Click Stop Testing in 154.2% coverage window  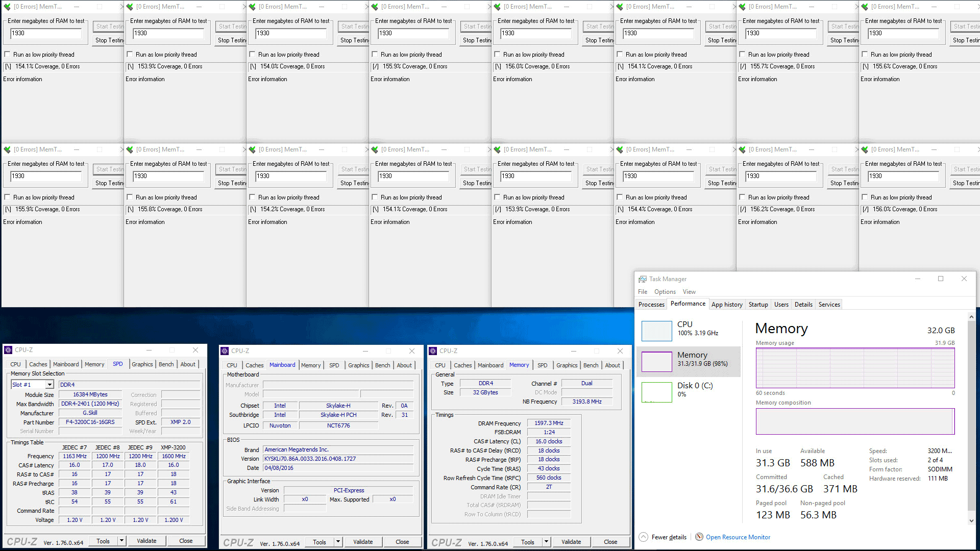354,183
